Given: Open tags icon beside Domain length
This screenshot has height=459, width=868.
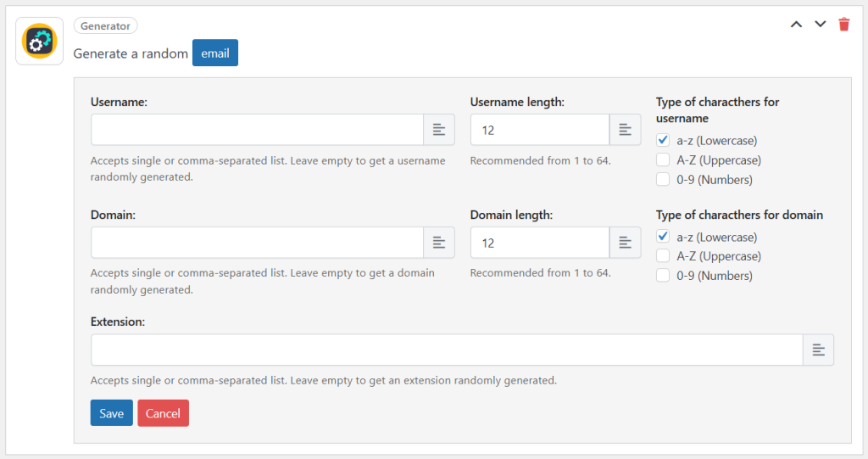Looking at the screenshot, I should click(625, 243).
